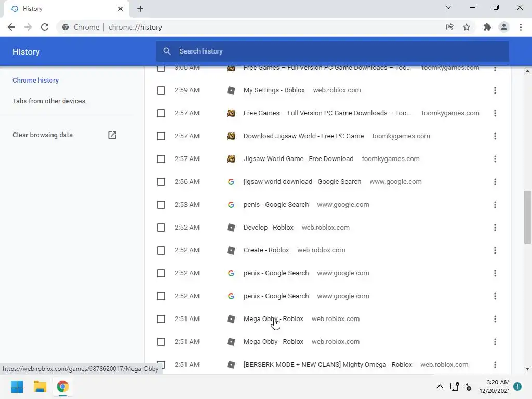The width and height of the screenshot is (532, 399).
Task: Select Chrome history in sidebar
Action: pyautogui.click(x=36, y=81)
